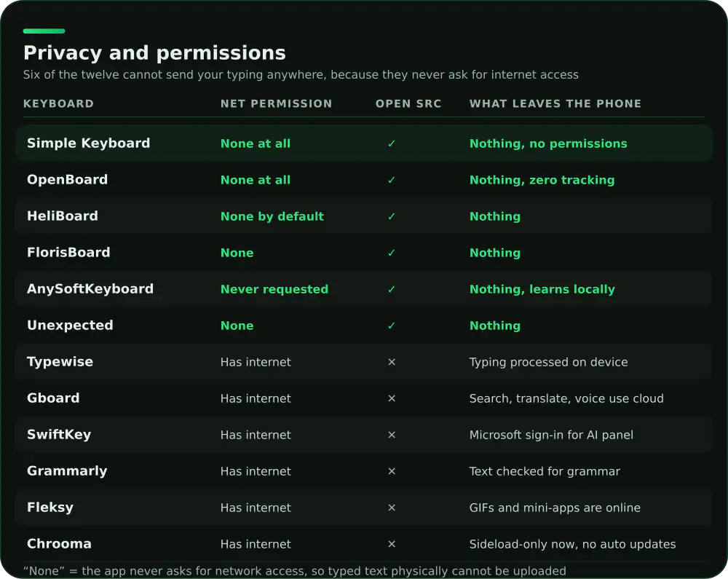Click the Gboard name
The image size is (728, 579).
click(53, 398)
